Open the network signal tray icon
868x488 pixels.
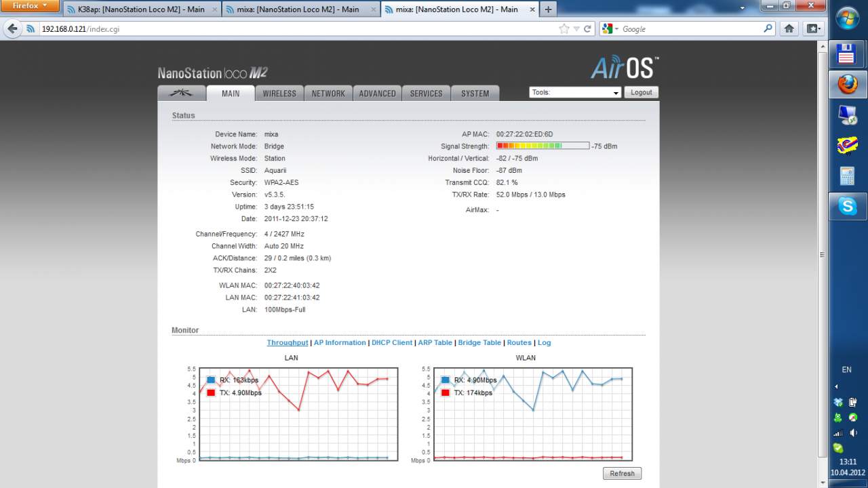(x=839, y=432)
